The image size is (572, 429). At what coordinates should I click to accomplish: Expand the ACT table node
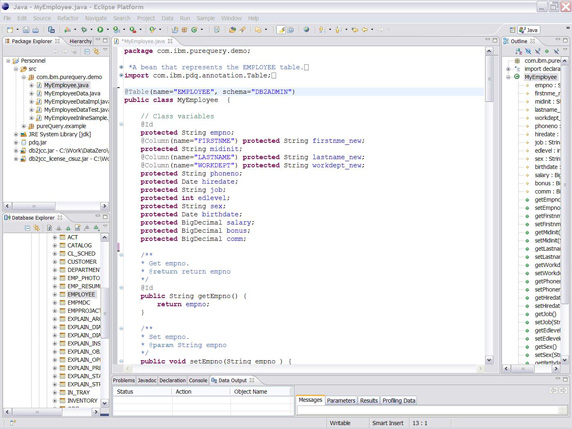tap(55, 237)
